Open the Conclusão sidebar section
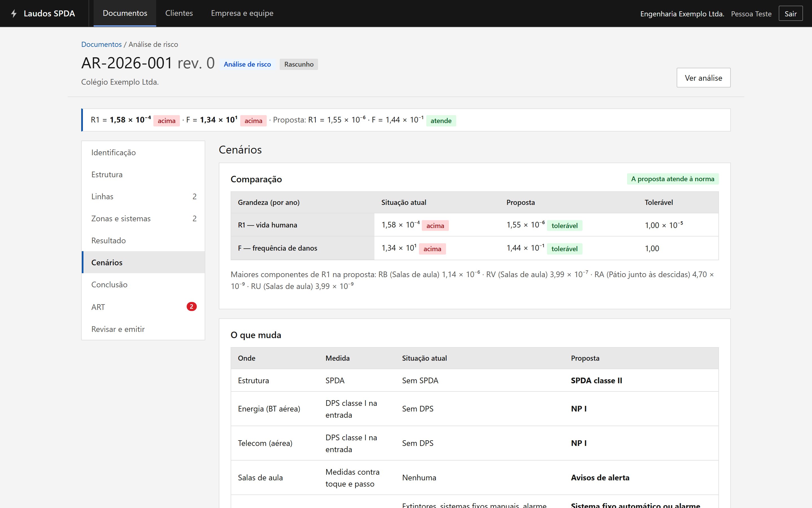The width and height of the screenshot is (812, 508). pos(143,284)
